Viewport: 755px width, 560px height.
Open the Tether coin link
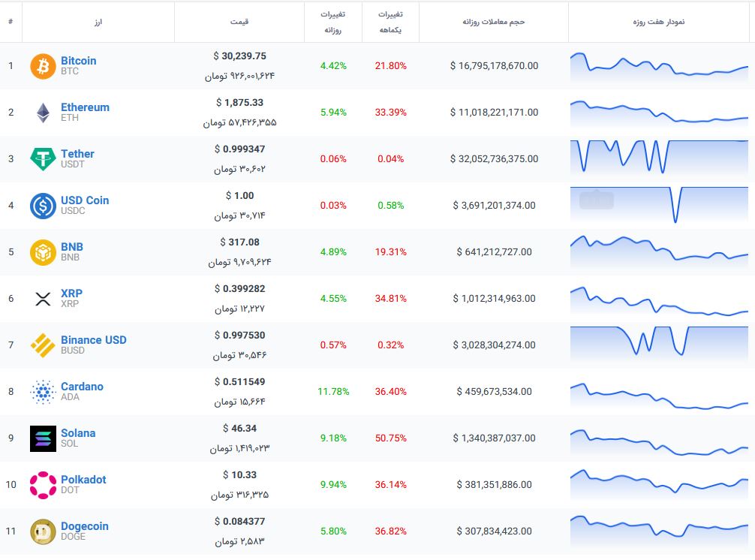click(77, 154)
